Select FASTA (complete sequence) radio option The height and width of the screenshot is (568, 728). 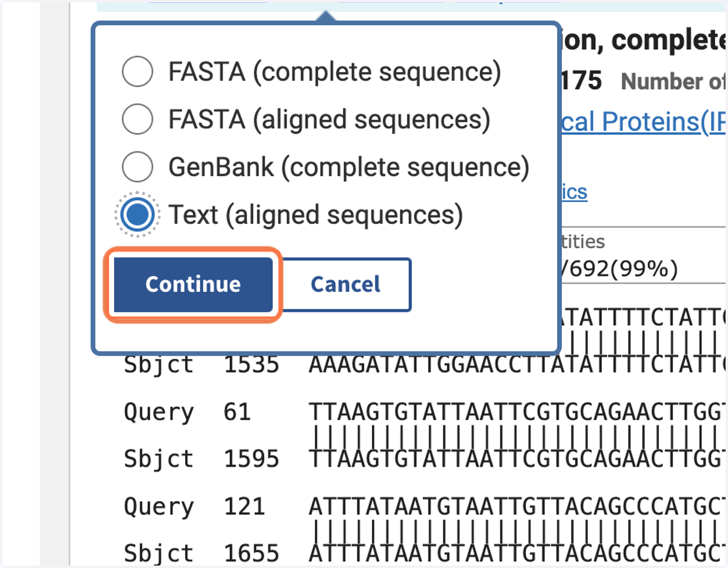[137, 73]
